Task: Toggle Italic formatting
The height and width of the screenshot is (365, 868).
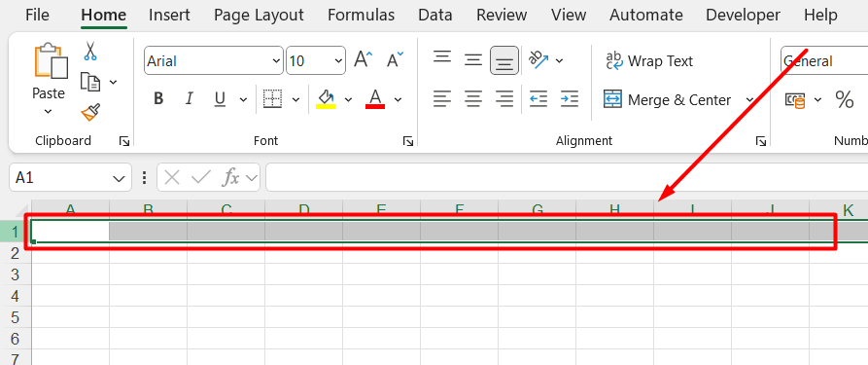Action: pyautogui.click(x=190, y=99)
